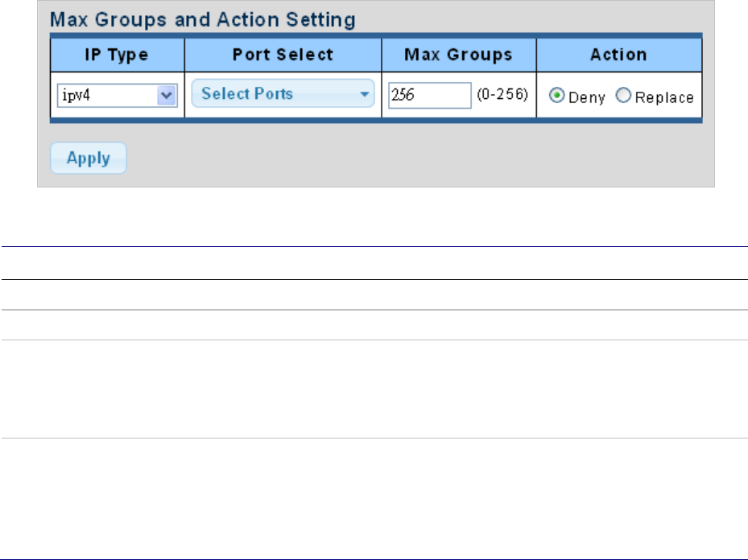This screenshot has width=748, height=560.
Task: Select the Deny radio button
Action: pyautogui.click(x=556, y=96)
